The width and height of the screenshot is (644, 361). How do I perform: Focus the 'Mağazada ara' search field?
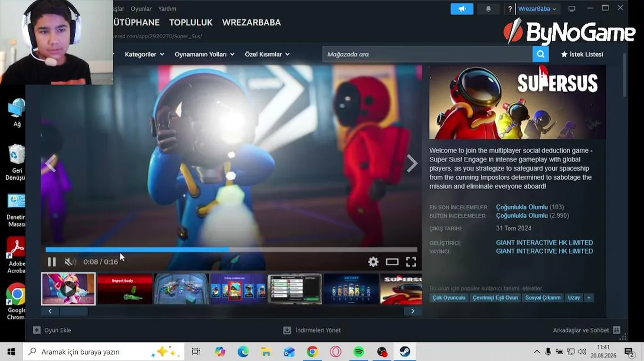pos(427,54)
